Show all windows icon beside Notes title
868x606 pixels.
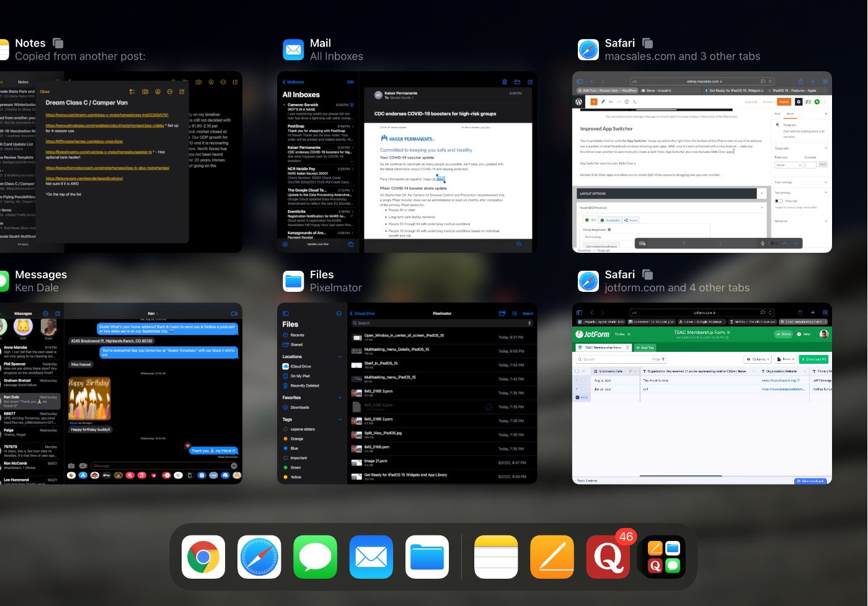click(58, 43)
